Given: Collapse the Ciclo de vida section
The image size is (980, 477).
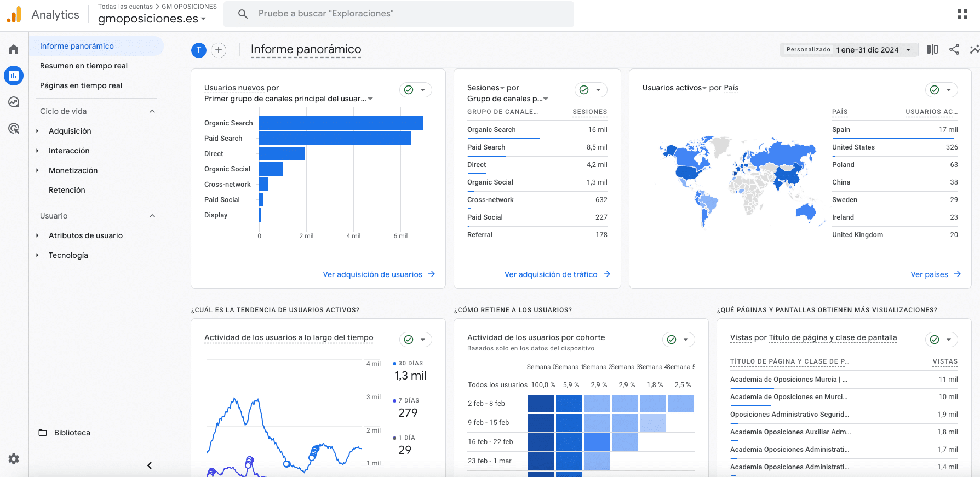Looking at the screenshot, I should [x=152, y=111].
